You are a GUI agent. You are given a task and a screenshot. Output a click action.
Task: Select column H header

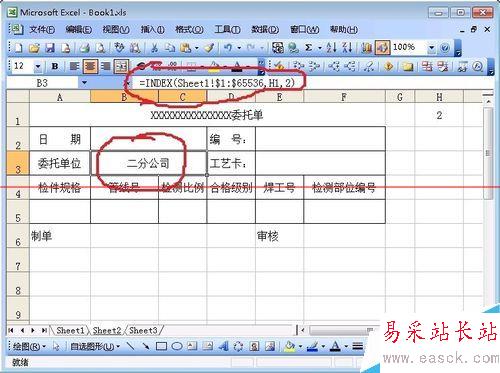click(439, 97)
